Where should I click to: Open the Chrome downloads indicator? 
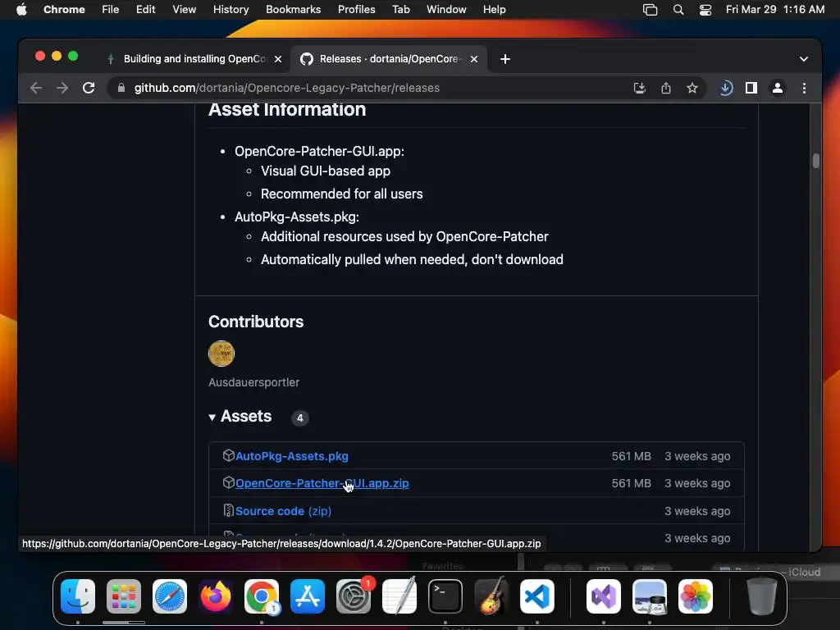726,88
